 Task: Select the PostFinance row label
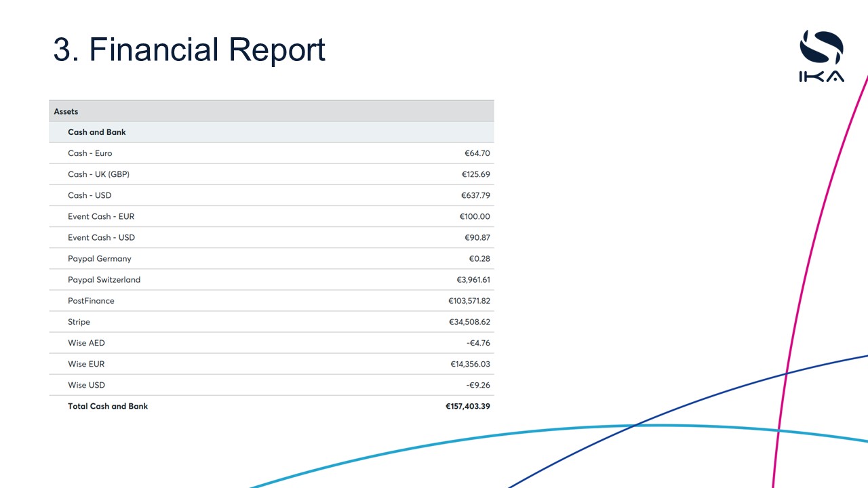pos(91,300)
